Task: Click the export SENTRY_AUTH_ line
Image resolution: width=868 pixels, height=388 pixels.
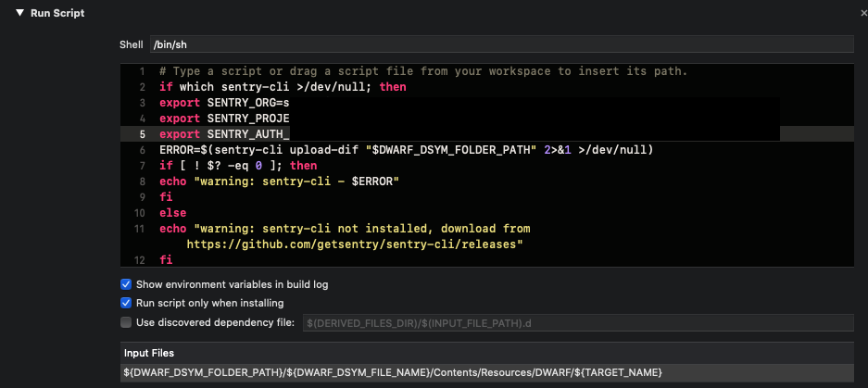Action: (x=224, y=133)
